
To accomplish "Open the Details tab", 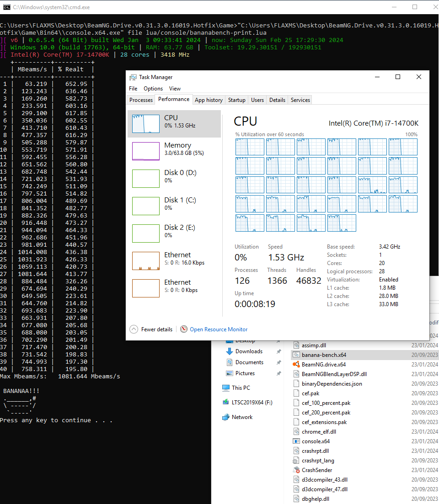I will point(277,100).
